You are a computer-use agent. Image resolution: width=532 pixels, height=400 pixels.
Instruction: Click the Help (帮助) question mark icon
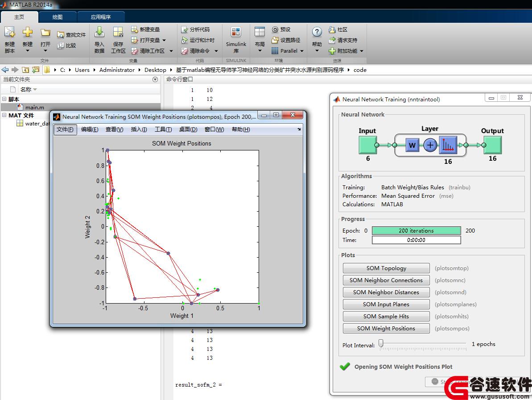pos(317,32)
